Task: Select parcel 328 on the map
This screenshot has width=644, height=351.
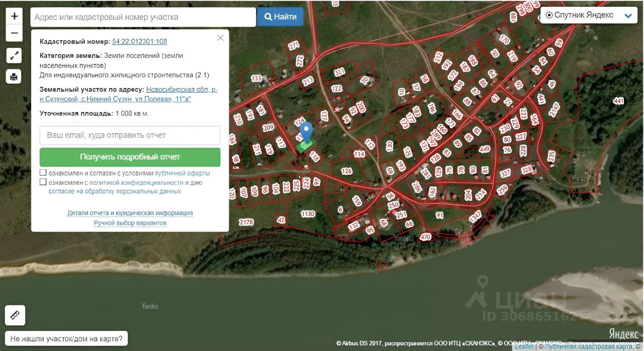Action: (x=526, y=170)
